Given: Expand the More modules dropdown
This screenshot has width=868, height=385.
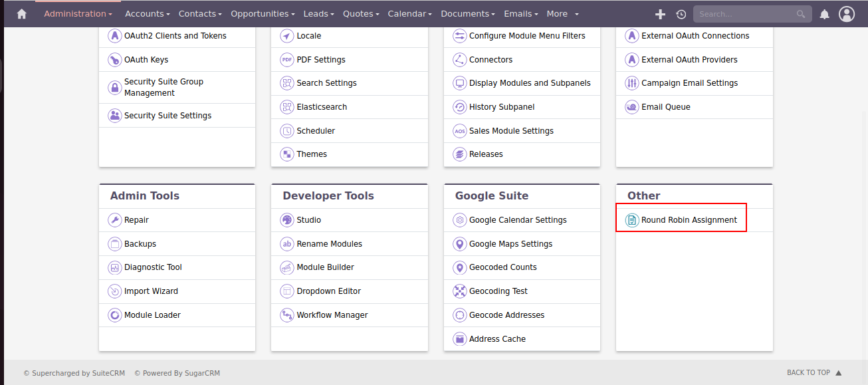Looking at the screenshot, I should [x=562, y=14].
